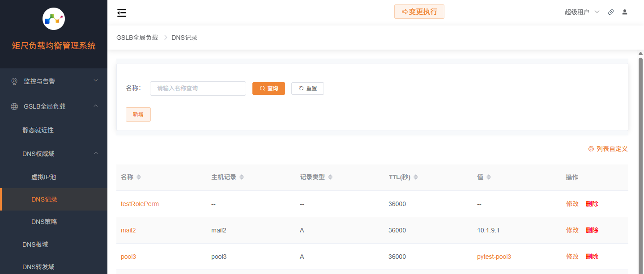
Task: Open the user account icon at top right
Action: click(x=624, y=12)
